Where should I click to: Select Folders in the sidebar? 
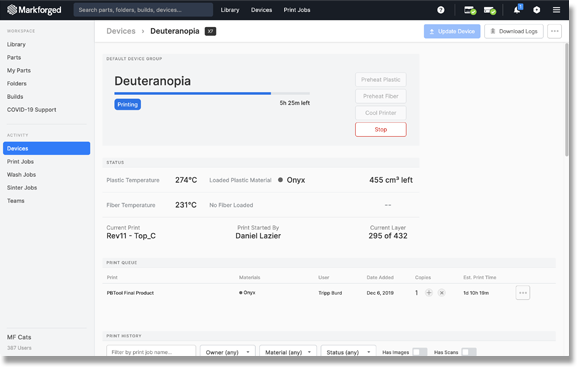tap(17, 84)
